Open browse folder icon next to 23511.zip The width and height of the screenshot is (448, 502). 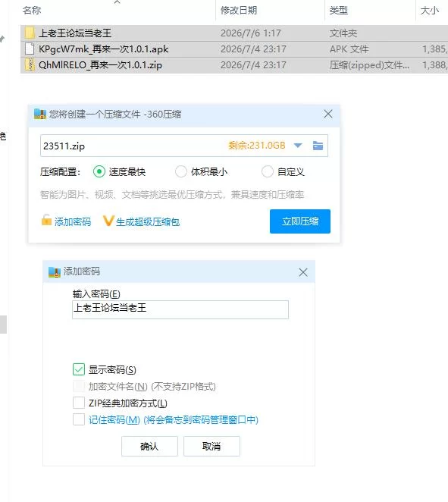(318, 146)
